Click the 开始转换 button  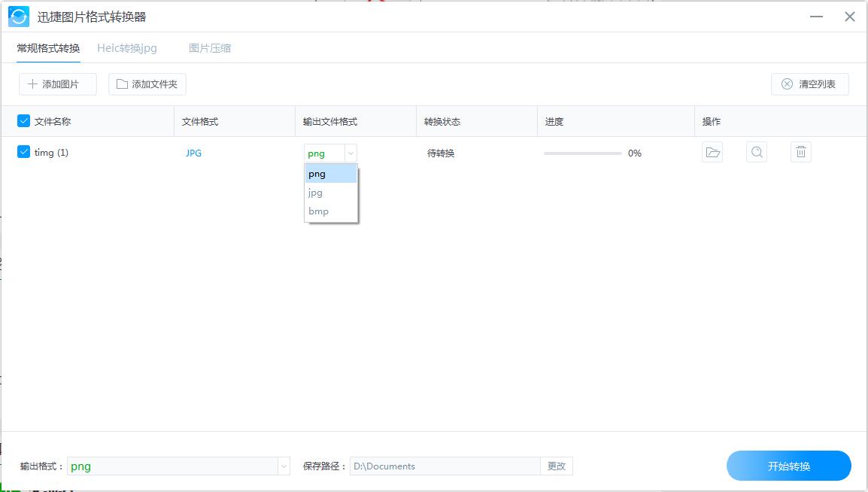788,466
